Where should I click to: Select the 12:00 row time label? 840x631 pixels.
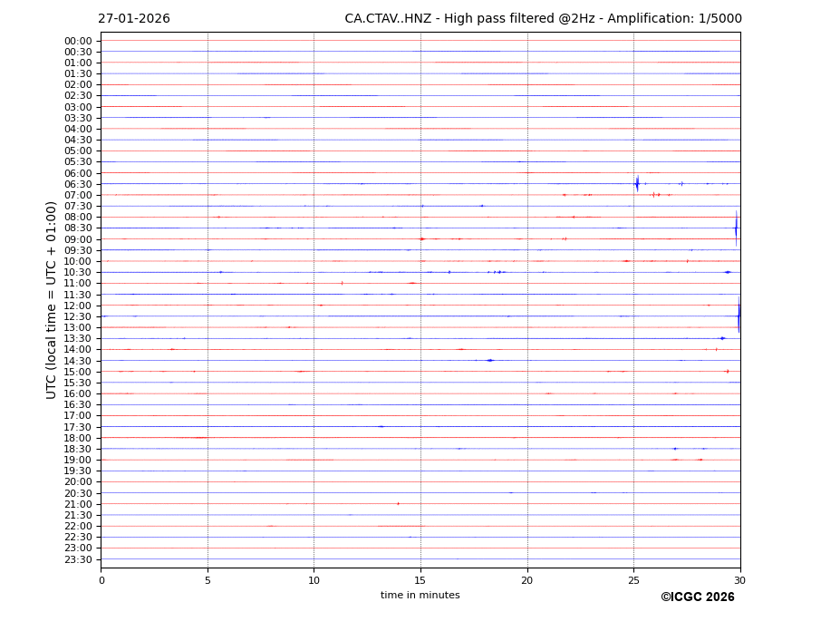click(78, 306)
